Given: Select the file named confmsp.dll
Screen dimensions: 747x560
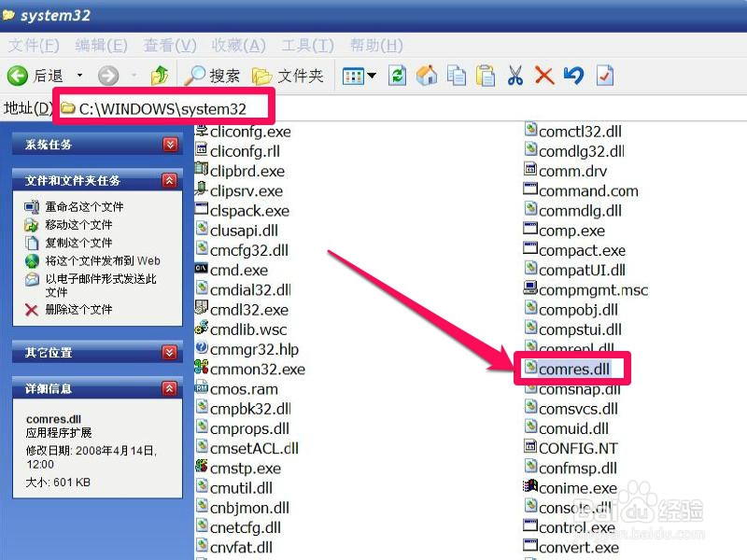Looking at the screenshot, I should (x=577, y=469).
